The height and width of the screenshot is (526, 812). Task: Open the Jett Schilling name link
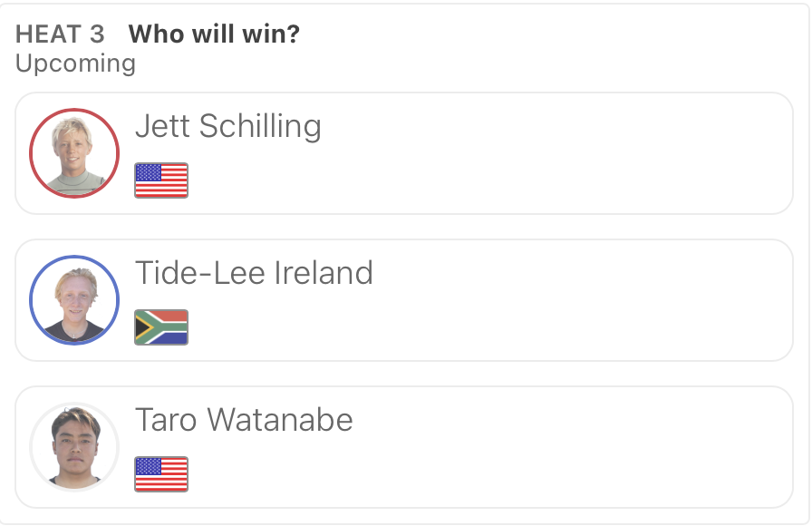pos(227,126)
